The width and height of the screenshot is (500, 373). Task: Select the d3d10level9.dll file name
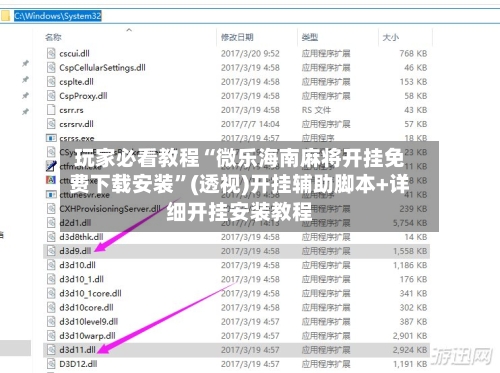point(89,322)
